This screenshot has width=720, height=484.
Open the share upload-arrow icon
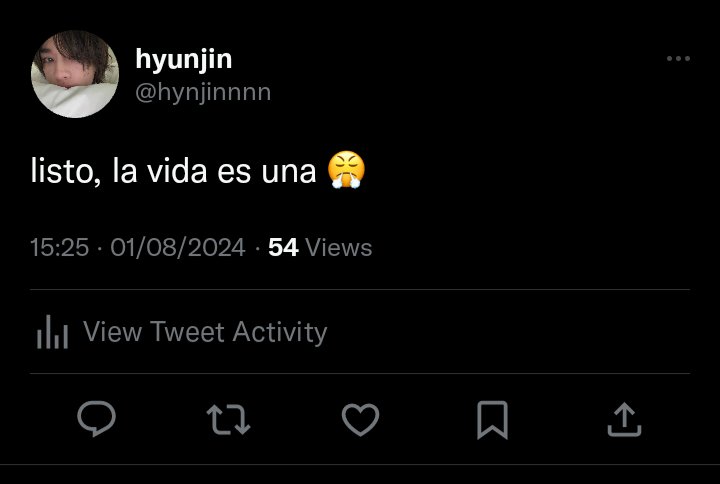[624, 419]
